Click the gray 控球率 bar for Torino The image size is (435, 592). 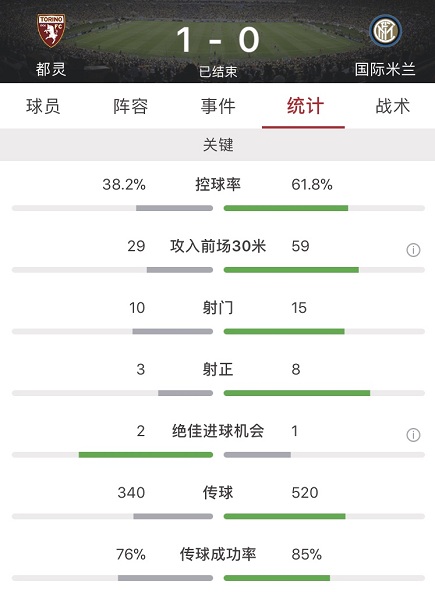pyautogui.click(x=174, y=208)
